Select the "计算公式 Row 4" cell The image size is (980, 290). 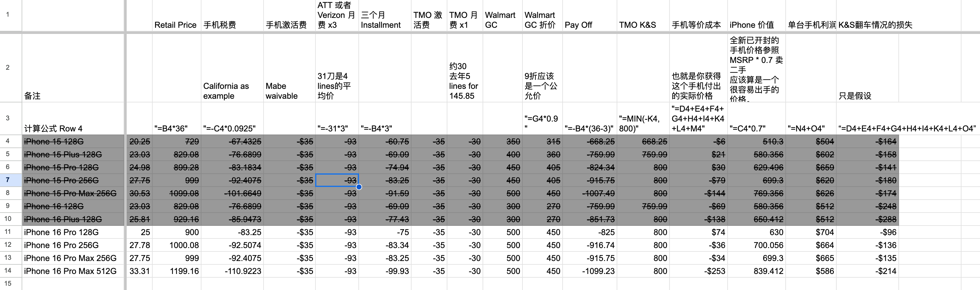tap(73, 118)
